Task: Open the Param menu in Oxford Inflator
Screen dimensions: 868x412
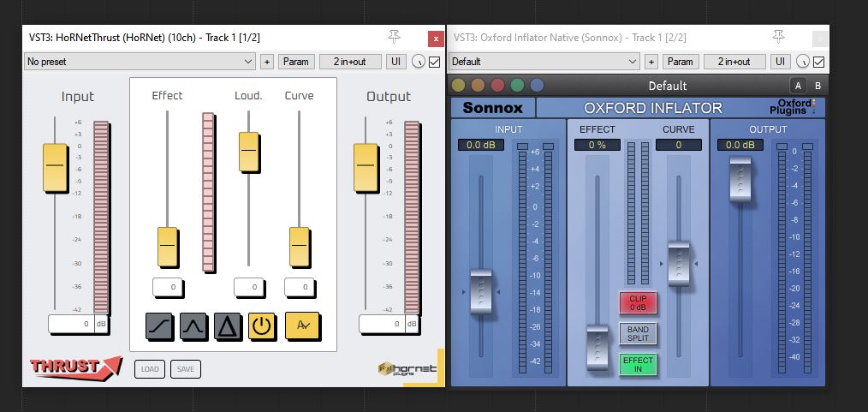Action: pos(681,62)
